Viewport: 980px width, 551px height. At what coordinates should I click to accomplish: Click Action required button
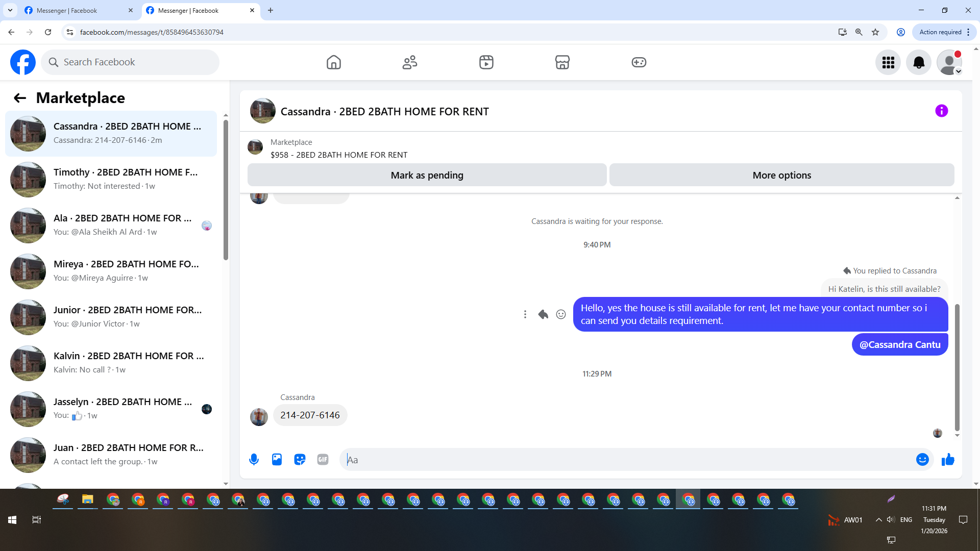pyautogui.click(x=944, y=32)
